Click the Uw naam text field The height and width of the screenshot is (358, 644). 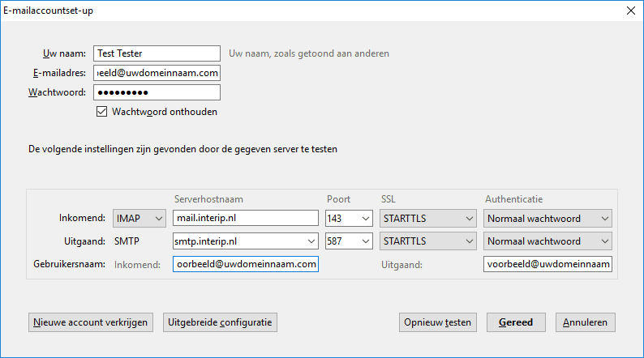pyautogui.click(x=157, y=53)
